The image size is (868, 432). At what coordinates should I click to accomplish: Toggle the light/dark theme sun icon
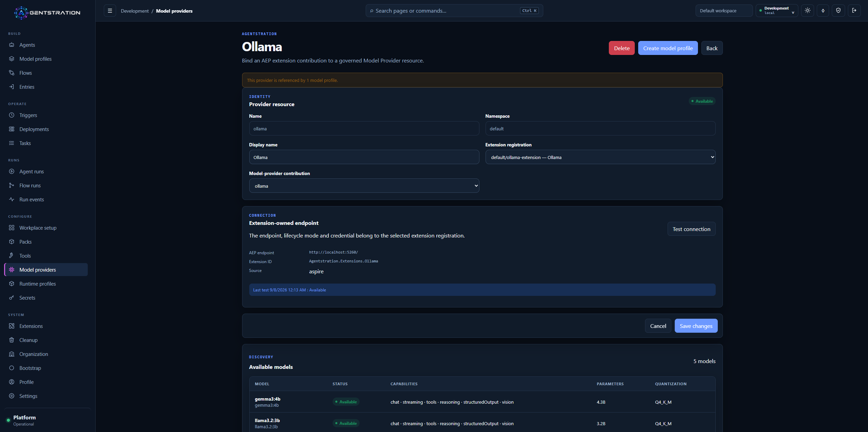(x=808, y=11)
